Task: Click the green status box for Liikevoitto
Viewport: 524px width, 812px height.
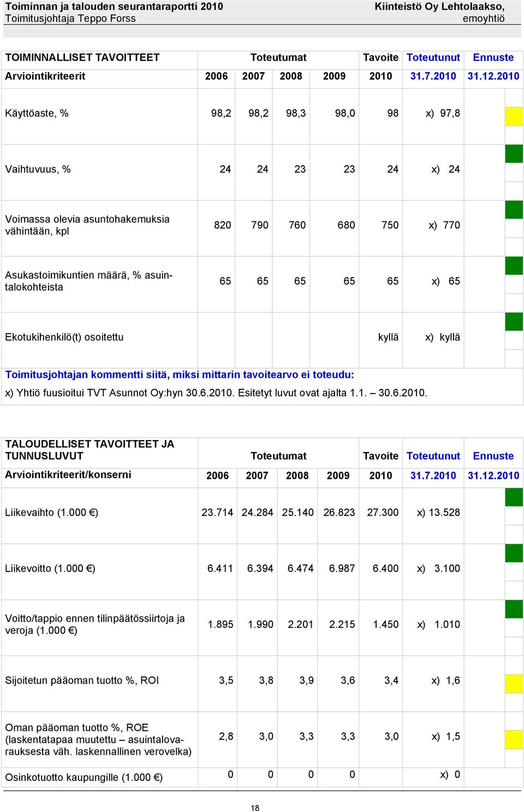Action: pos(514,553)
